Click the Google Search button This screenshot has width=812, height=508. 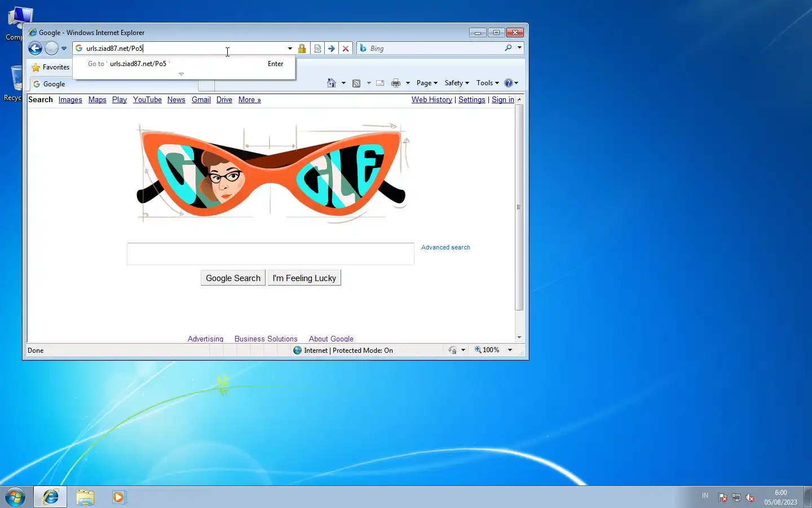[233, 278]
